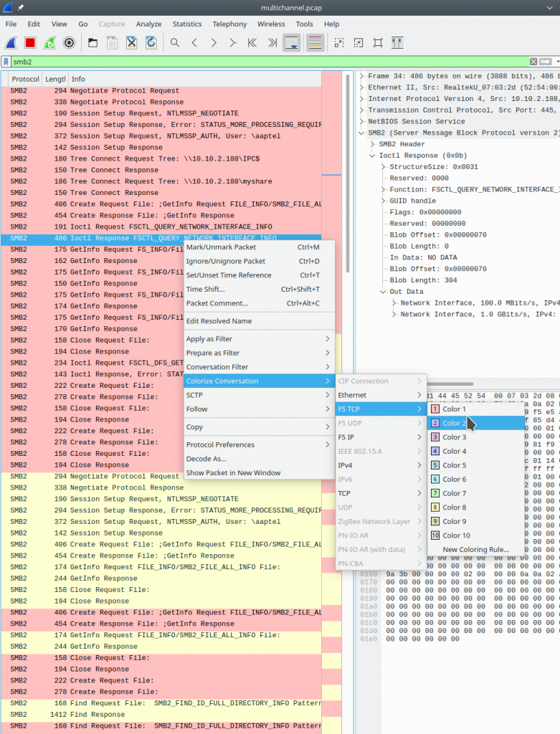Go back in packet history
Viewport: 560px width, 734px height.
point(194,43)
